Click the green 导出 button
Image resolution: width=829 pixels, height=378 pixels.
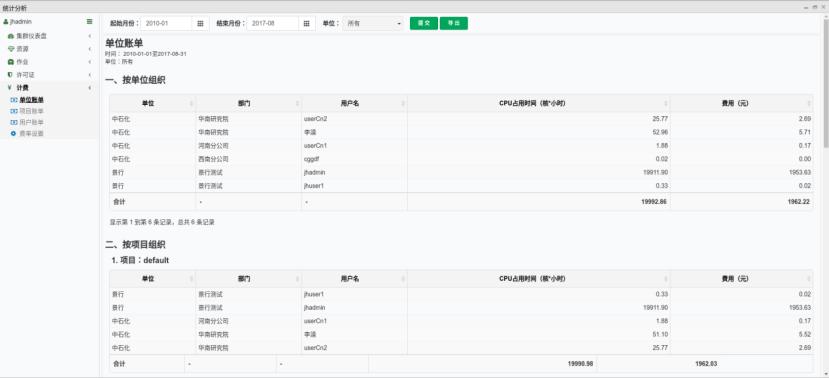tap(454, 23)
